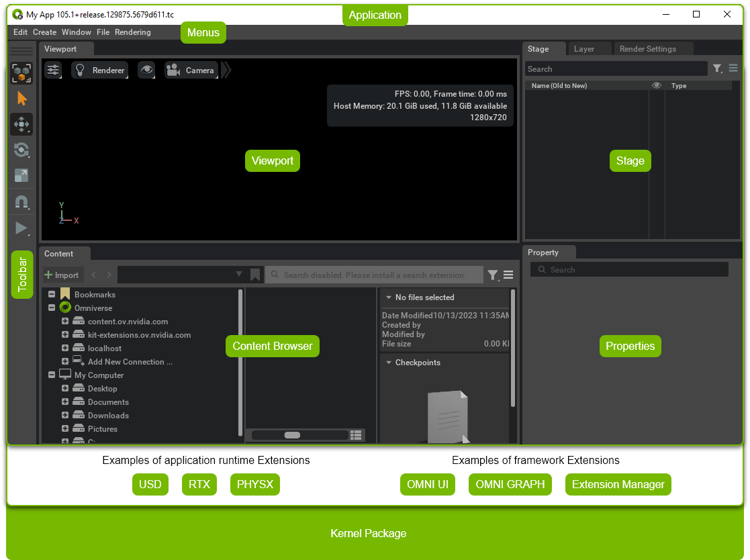
Task: Click the magnet snap icon
Action: [21, 202]
